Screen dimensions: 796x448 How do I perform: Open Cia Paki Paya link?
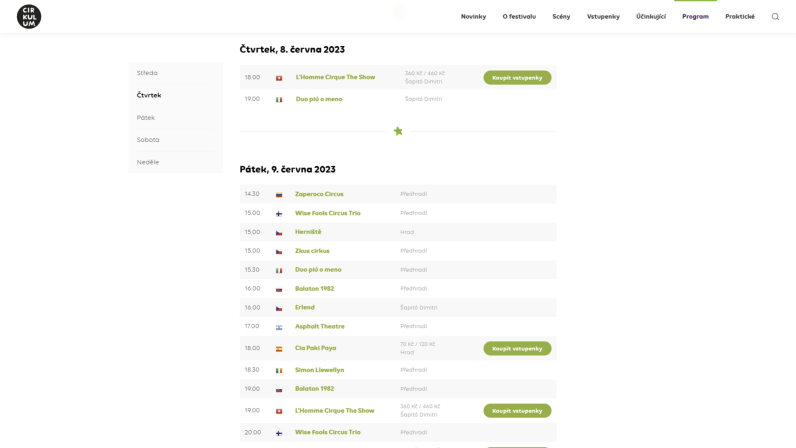click(315, 348)
